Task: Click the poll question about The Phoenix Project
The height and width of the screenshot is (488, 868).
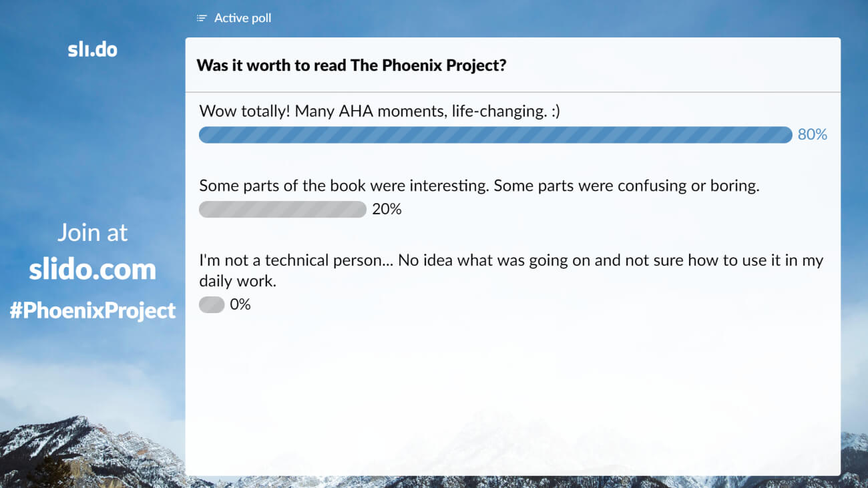Action: click(x=351, y=65)
